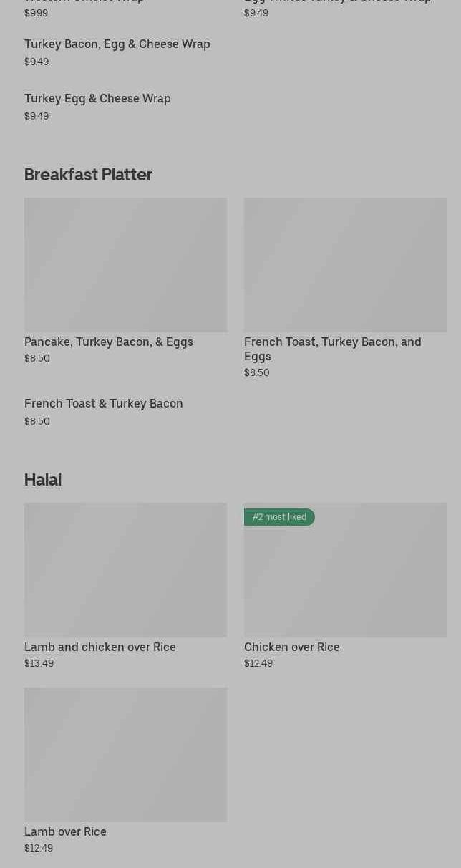This screenshot has width=461, height=868.
Task: Click the Pancake, Turkey Bacon, & Eggs title
Action: pos(109,342)
